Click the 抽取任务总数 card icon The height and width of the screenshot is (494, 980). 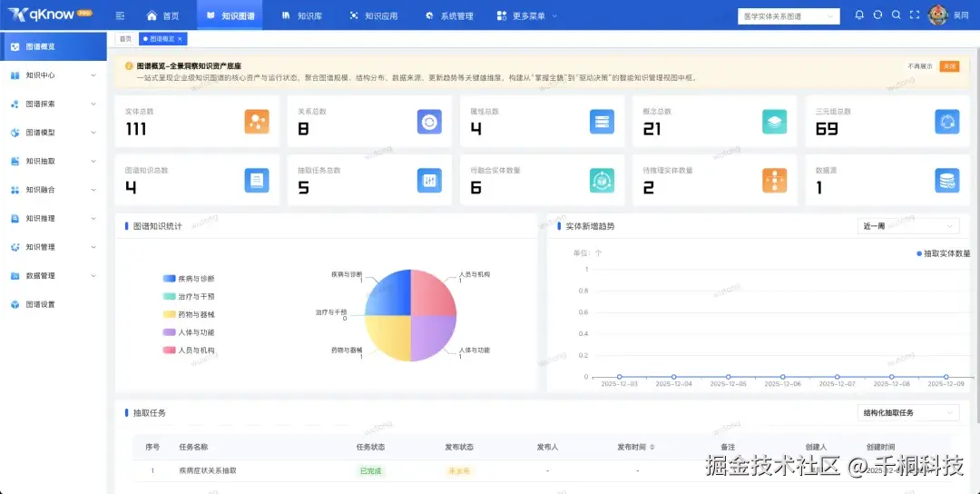click(429, 180)
